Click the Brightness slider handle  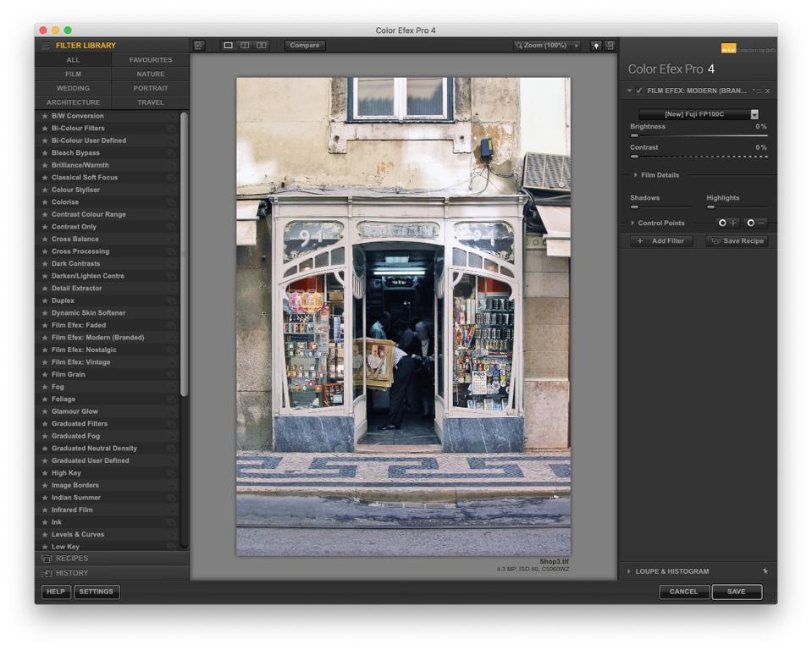tap(635, 135)
